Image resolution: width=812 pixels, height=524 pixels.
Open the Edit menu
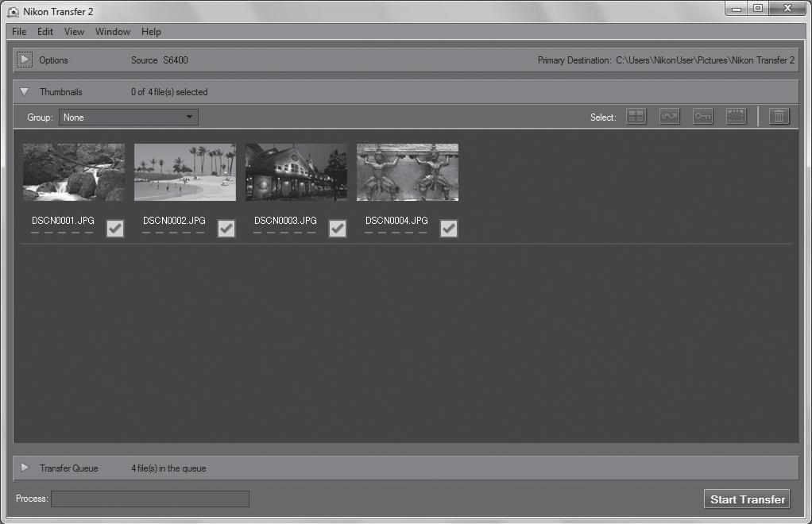(x=45, y=32)
